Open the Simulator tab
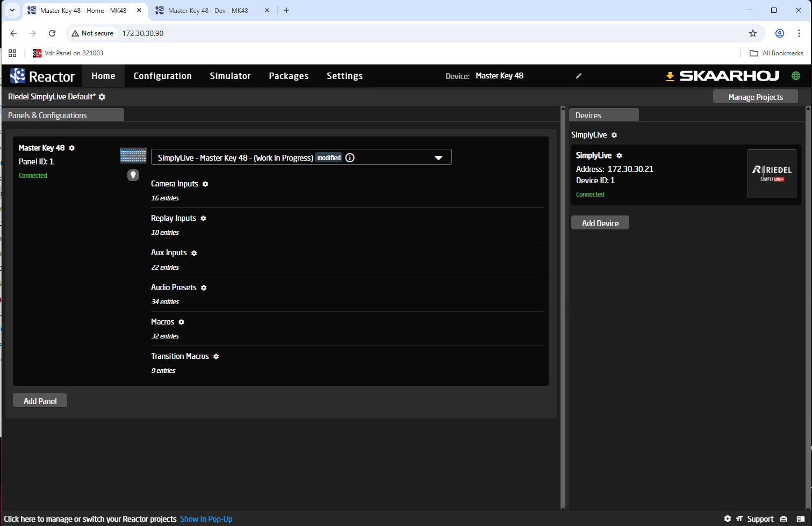This screenshot has width=812, height=526. pos(230,76)
